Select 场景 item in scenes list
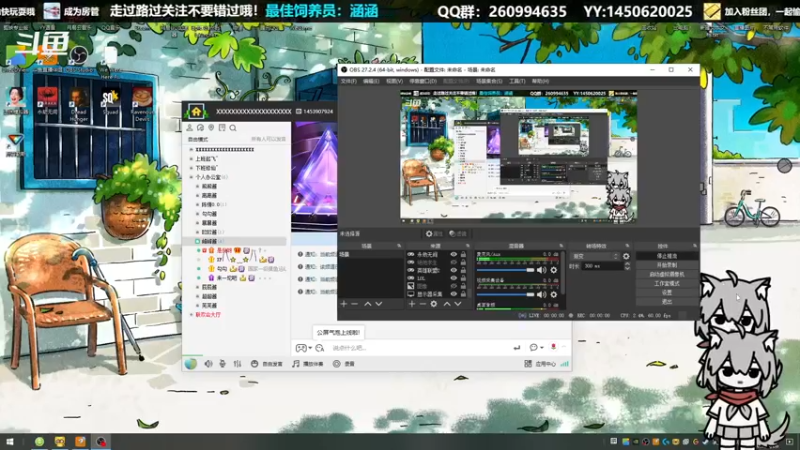This screenshot has width=800, height=450. [x=371, y=254]
